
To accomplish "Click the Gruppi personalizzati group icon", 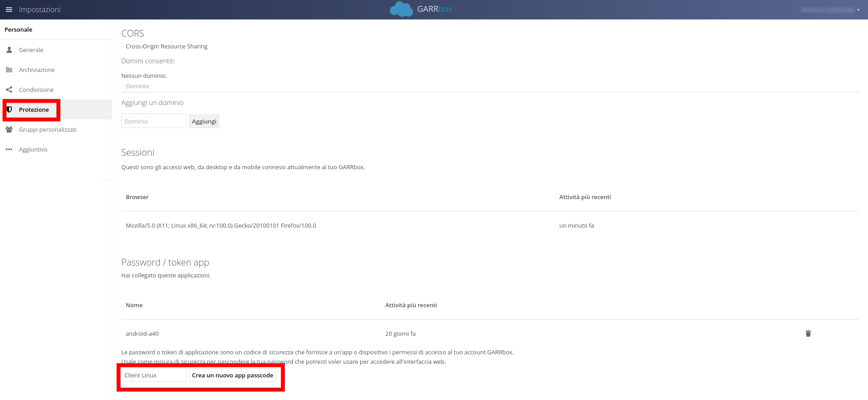I will pyautogui.click(x=9, y=129).
